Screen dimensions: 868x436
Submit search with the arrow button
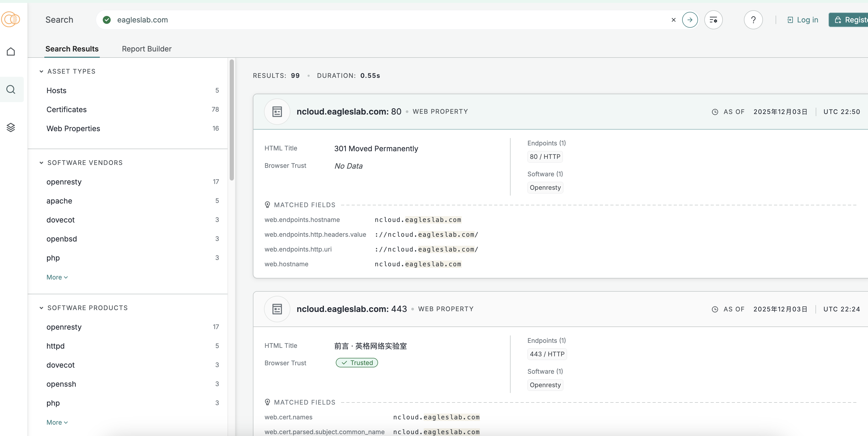click(690, 20)
